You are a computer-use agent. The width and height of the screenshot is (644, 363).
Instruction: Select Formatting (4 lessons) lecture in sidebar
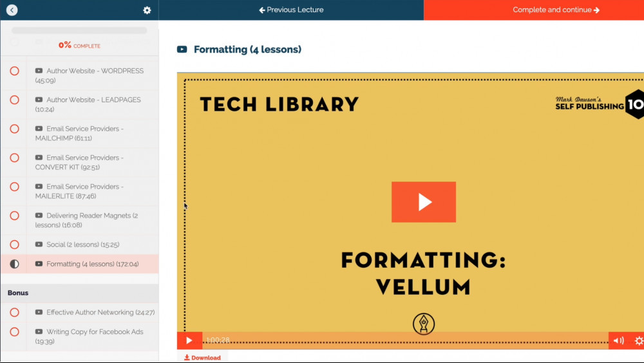[x=87, y=264]
